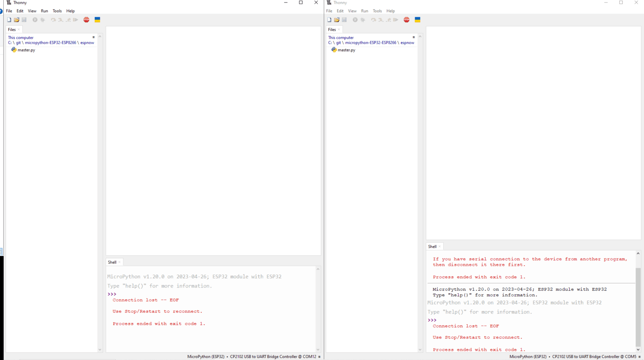
Task: Click the 'espnow' path link in the COM5 window
Action: tap(407, 43)
